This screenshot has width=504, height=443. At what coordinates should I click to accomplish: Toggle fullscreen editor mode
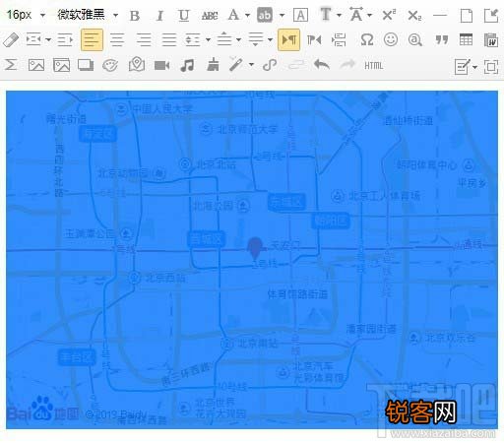click(491, 67)
